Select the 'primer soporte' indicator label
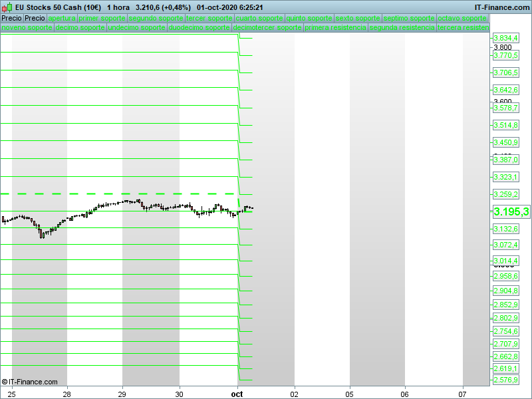The height and width of the screenshot is (399, 532). click(102, 18)
